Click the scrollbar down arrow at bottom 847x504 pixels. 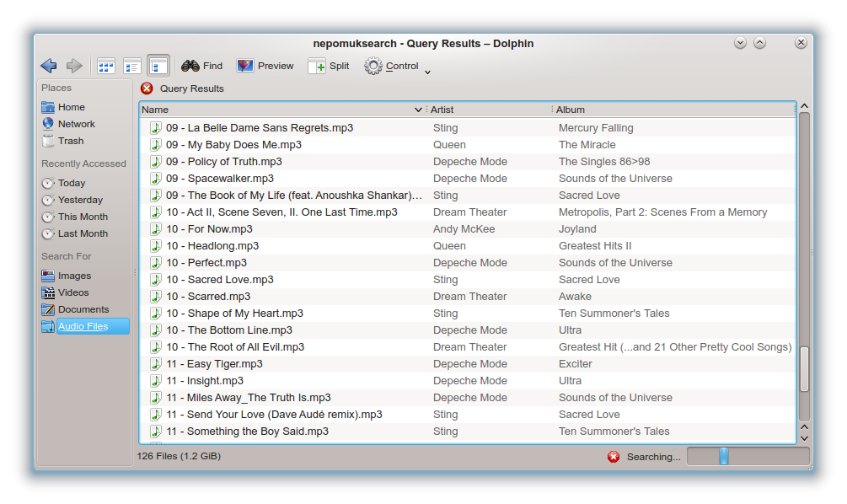click(804, 438)
